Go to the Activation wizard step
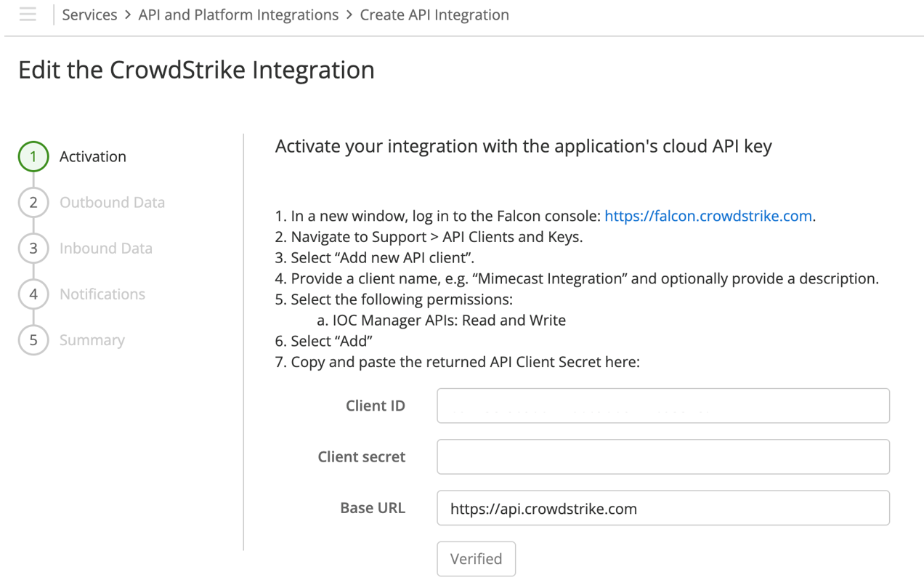 tap(92, 156)
